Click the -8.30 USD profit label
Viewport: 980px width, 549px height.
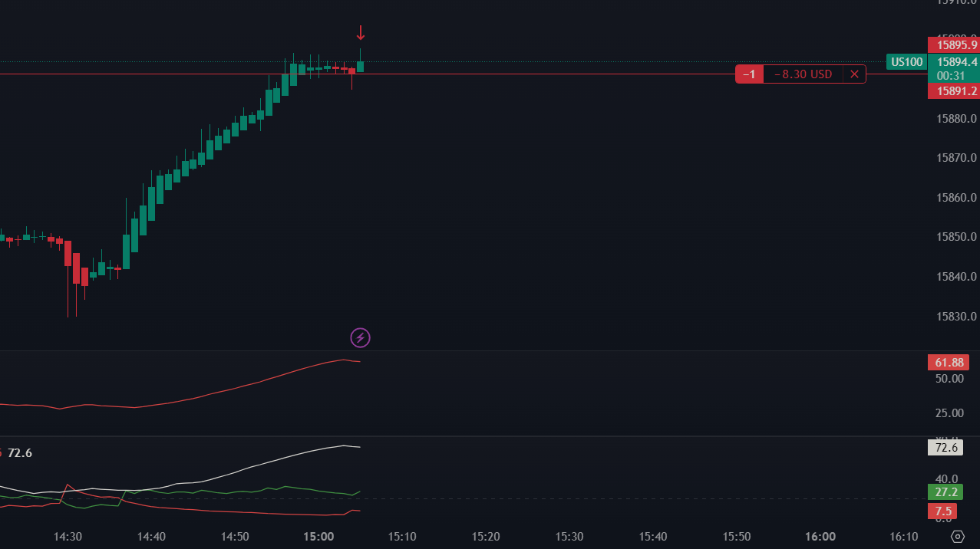(x=803, y=74)
